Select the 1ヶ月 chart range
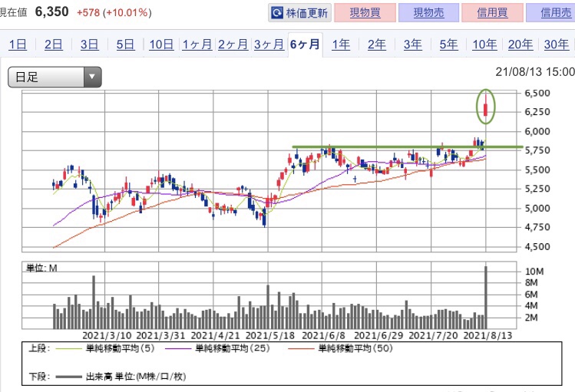 click(x=197, y=44)
